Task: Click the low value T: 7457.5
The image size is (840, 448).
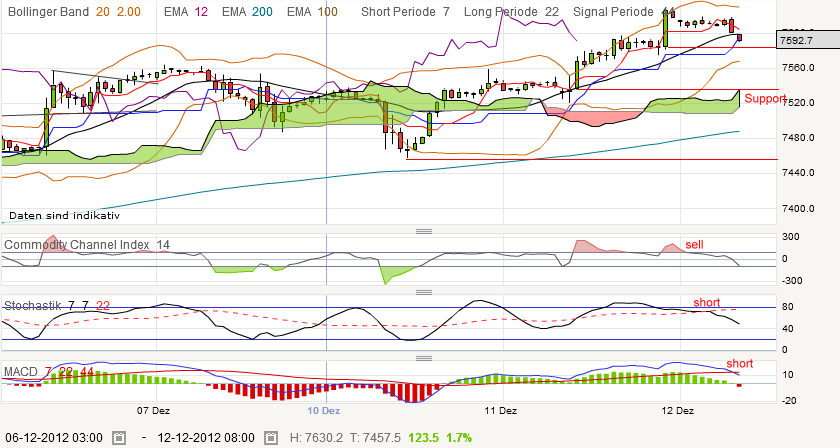Action: point(375,438)
